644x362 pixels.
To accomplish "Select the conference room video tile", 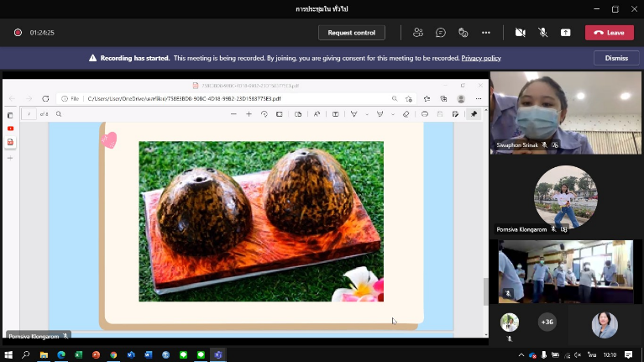I will click(566, 271).
